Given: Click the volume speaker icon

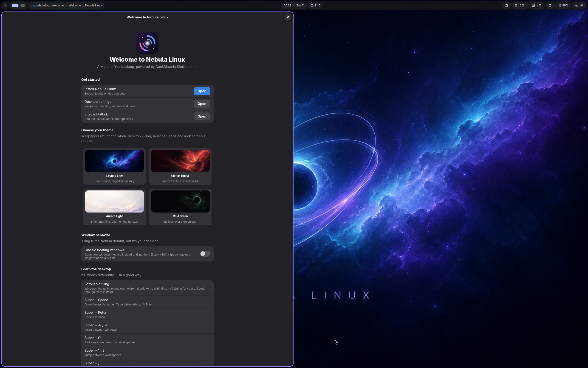Looking at the screenshot, I should pos(581,5).
